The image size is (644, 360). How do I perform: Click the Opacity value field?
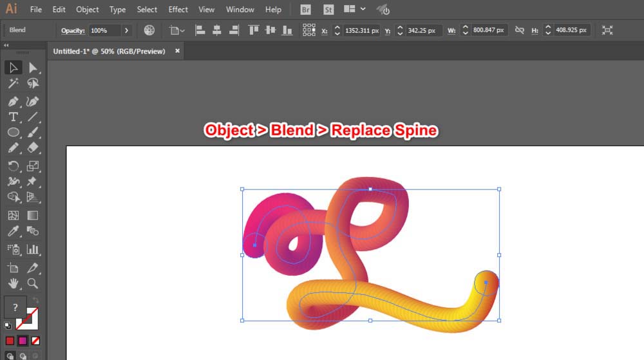(x=105, y=30)
